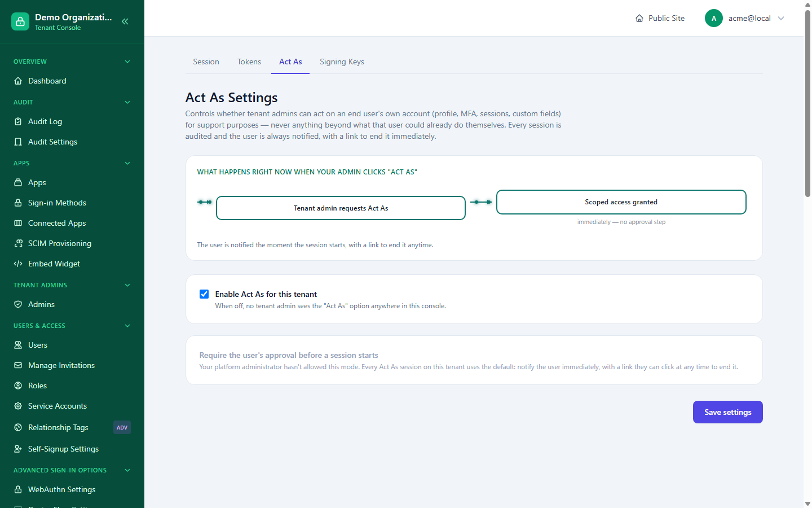Collapse the sidebar with double chevron
Image resolution: width=812 pixels, height=508 pixels.
point(125,21)
